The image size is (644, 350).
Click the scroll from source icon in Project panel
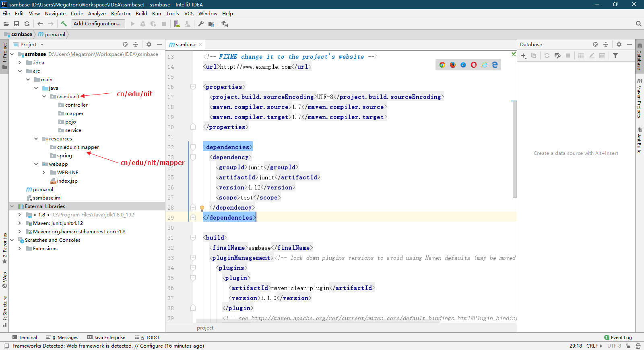[x=125, y=44]
